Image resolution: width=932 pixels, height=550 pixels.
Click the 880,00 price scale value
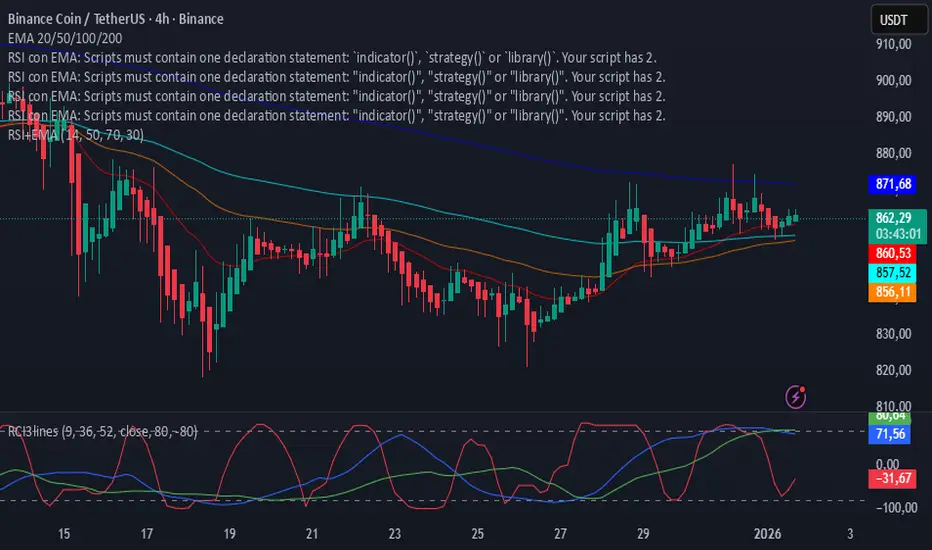pos(893,153)
